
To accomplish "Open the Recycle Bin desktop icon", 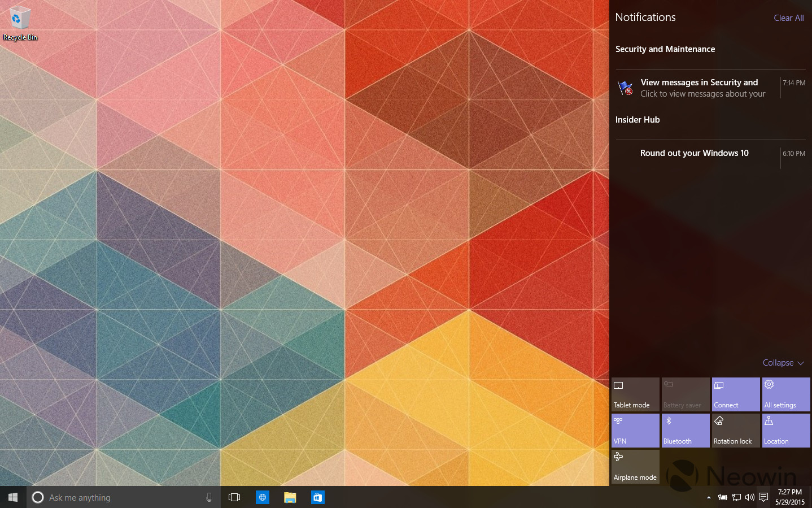I will (x=20, y=24).
